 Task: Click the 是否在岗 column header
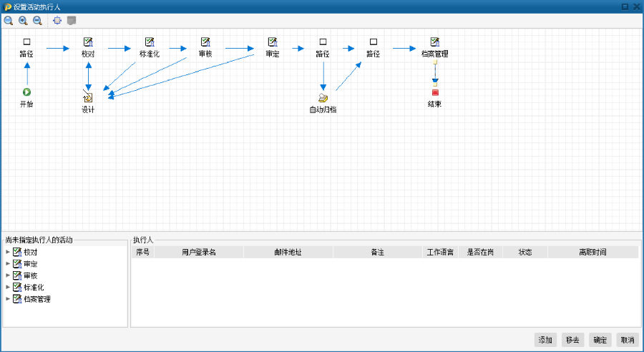(x=481, y=252)
